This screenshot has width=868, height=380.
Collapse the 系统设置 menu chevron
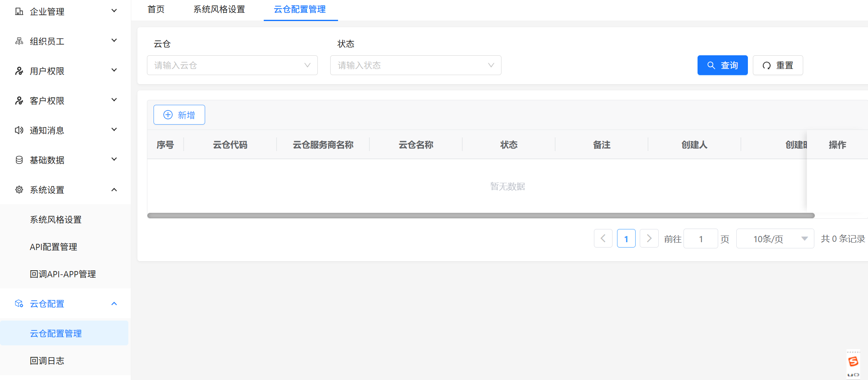tap(114, 190)
